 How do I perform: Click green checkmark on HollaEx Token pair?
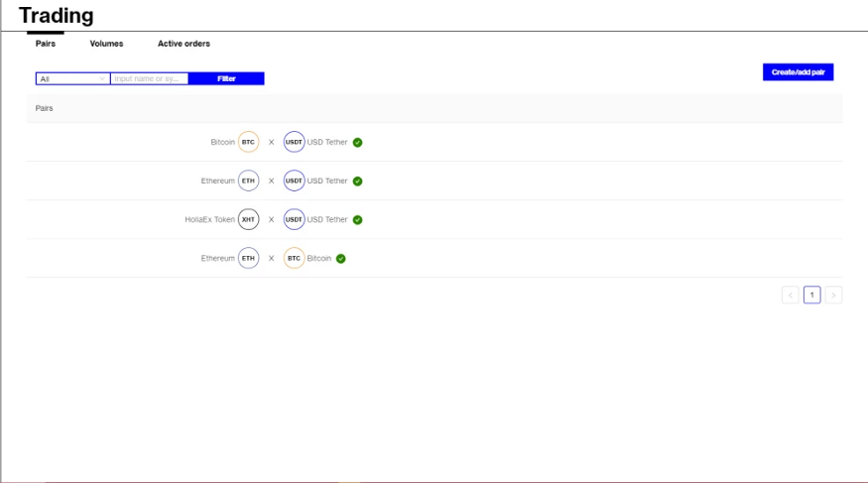point(357,219)
